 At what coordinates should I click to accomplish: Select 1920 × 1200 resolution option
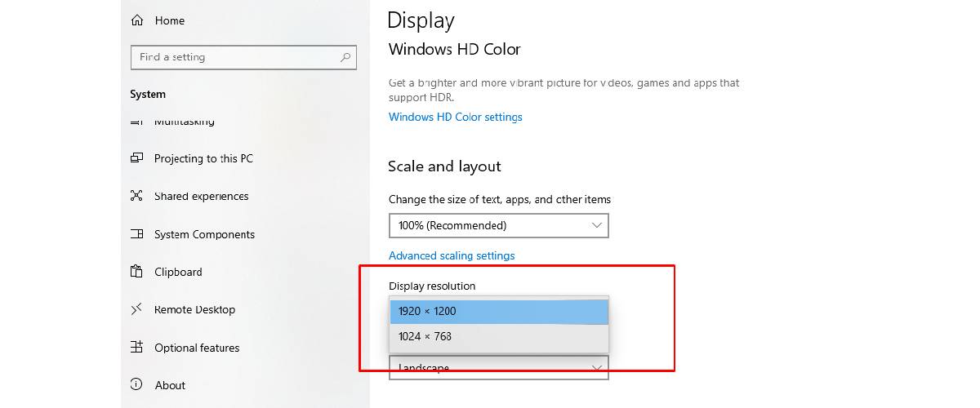(499, 312)
